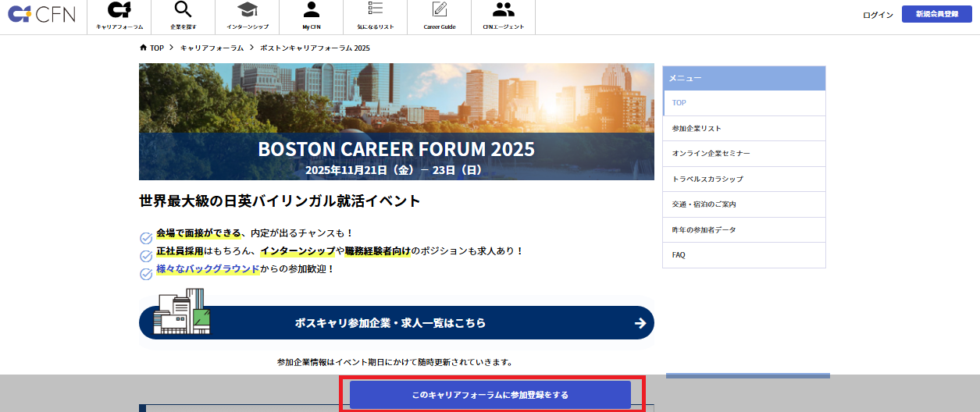
Task: Click 様々なバックグラウンド highlighted text
Action: [x=208, y=268]
